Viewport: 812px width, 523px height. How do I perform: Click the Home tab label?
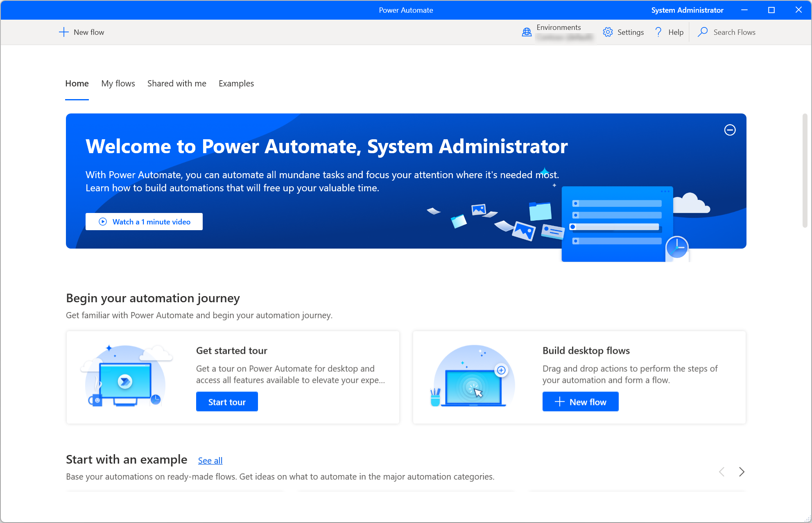(x=76, y=84)
